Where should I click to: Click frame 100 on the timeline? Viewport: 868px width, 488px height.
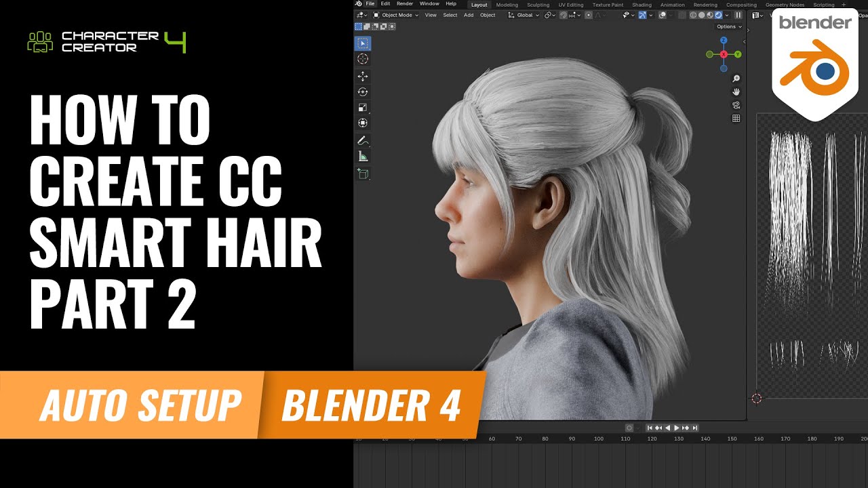pyautogui.click(x=598, y=439)
